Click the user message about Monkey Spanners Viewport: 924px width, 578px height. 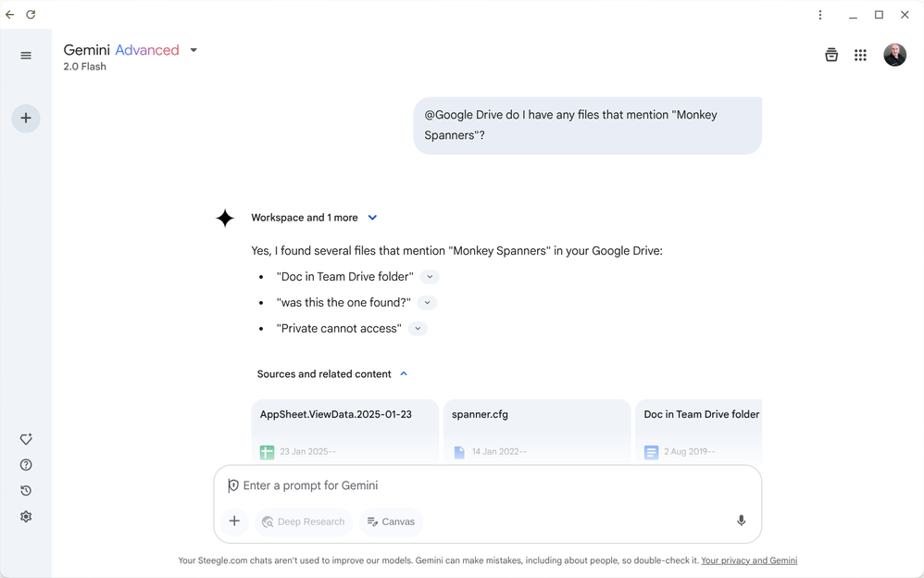tap(588, 125)
